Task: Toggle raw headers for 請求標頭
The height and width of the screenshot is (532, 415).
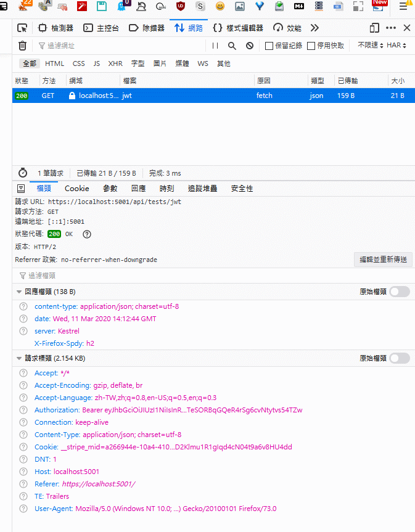Action: coord(400,358)
